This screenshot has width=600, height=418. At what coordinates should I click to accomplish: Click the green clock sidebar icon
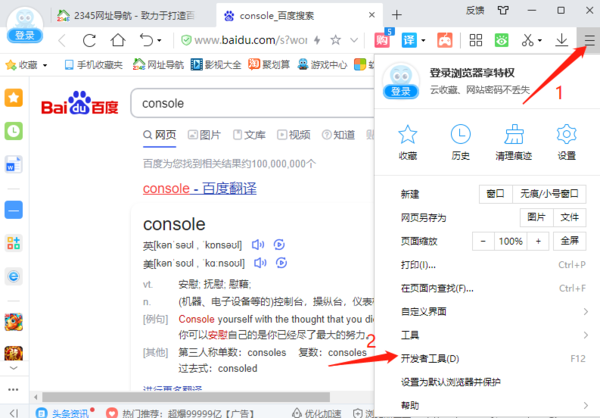pos(13,131)
